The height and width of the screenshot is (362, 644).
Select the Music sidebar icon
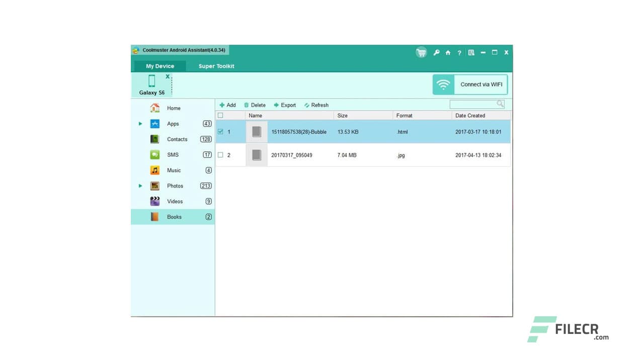coord(154,170)
